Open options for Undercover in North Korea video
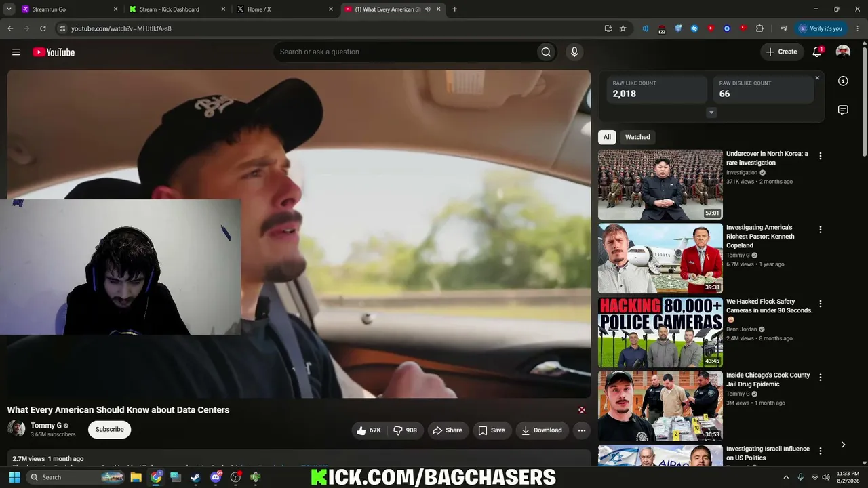Viewport: 868px width, 488px height. pos(821,156)
